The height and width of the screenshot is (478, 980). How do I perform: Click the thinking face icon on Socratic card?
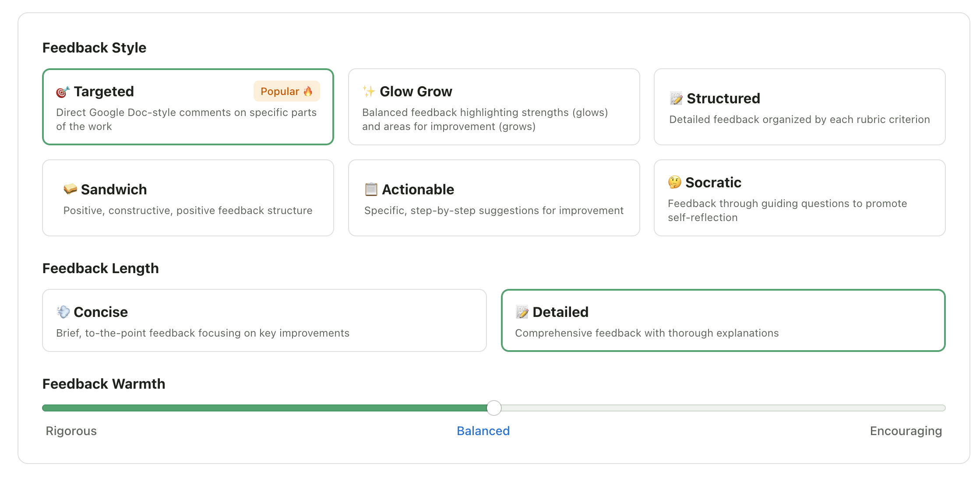[674, 182]
